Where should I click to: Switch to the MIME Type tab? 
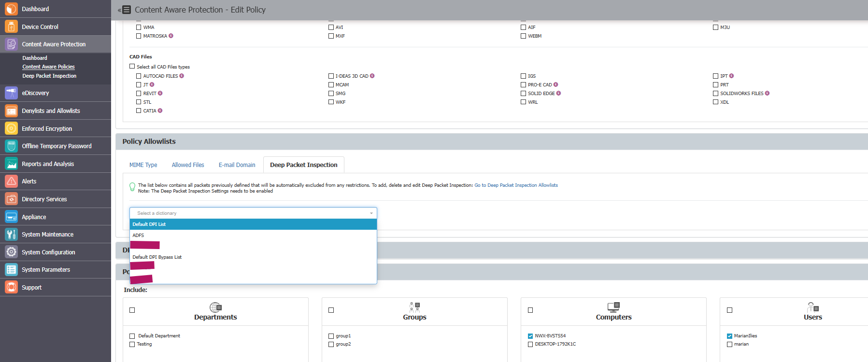point(143,165)
